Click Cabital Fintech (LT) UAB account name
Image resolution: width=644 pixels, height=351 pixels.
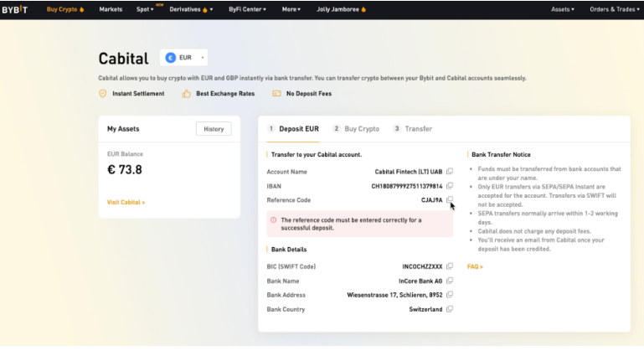click(x=408, y=172)
